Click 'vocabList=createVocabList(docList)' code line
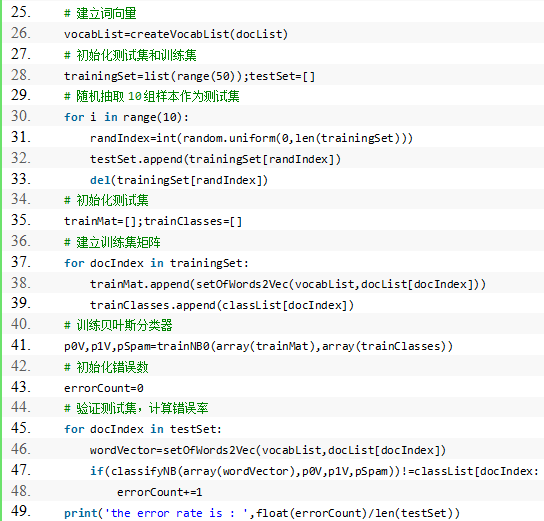Image resolution: width=544 pixels, height=521 pixels. tap(176, 34)
